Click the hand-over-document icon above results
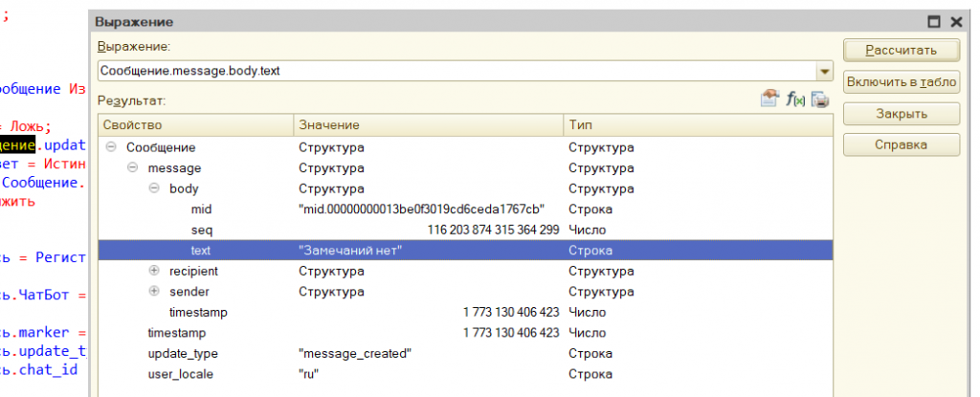980x397 pixels. pos(770,99)
